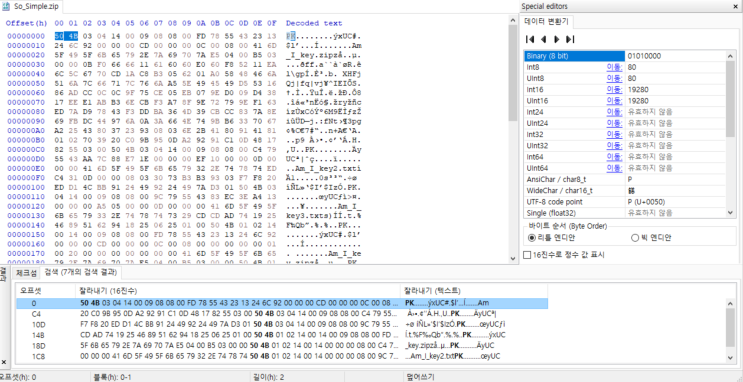Viewport: 743px width, 382px height.
Task: Click the 이동 link for Int24
Action: click(x=614, y=112)
